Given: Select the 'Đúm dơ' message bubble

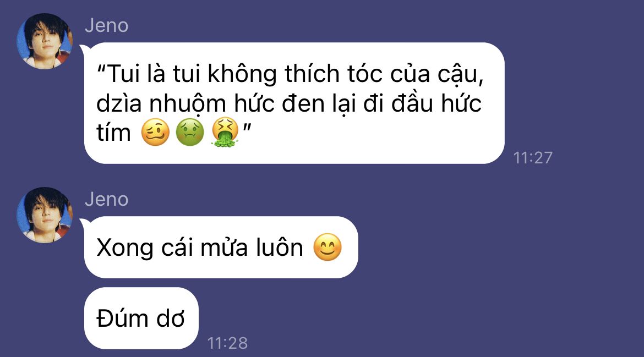Looking at the screenshot, I should (141, 318).
